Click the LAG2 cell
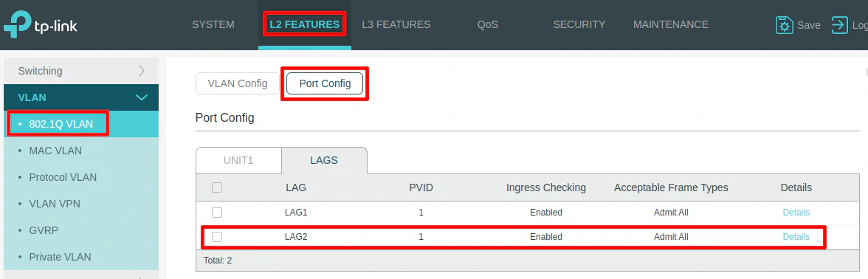868x279 pixels. (x=296, y=237)
